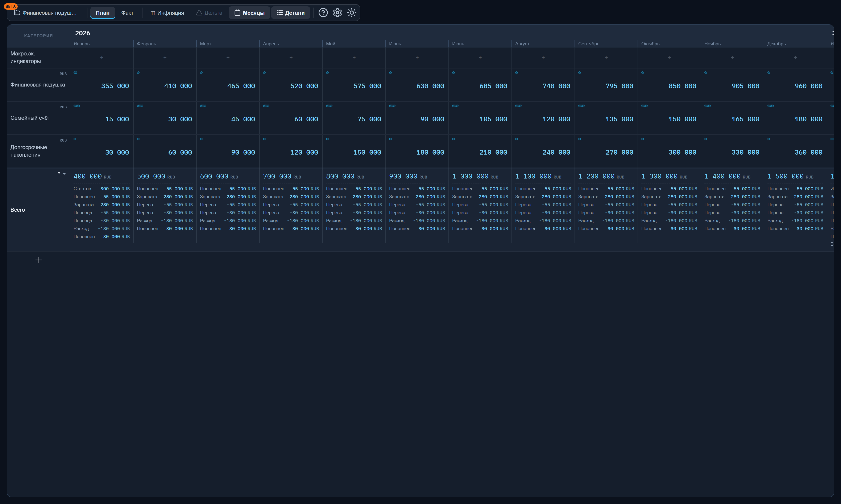Expand the currency dropdown in the Всего row

[x=62, y=174]
